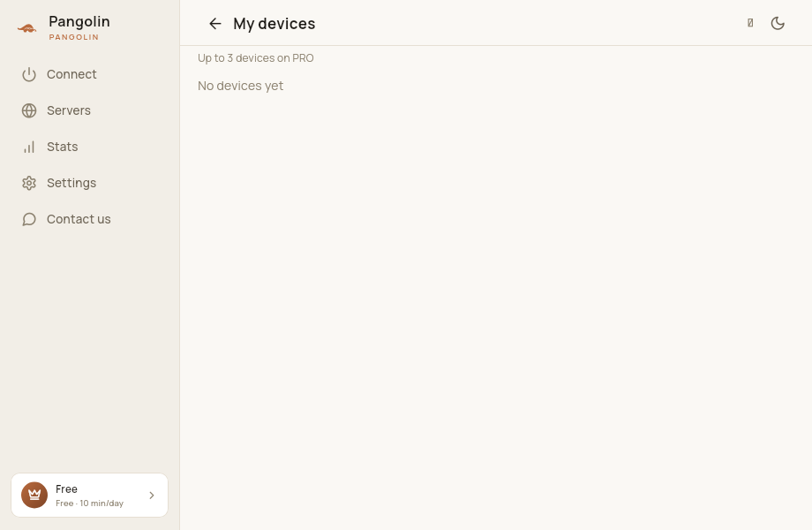The image size is (812, 530).
Task: Toggle dark mode with the moon icon
Action: pos(778,23)
